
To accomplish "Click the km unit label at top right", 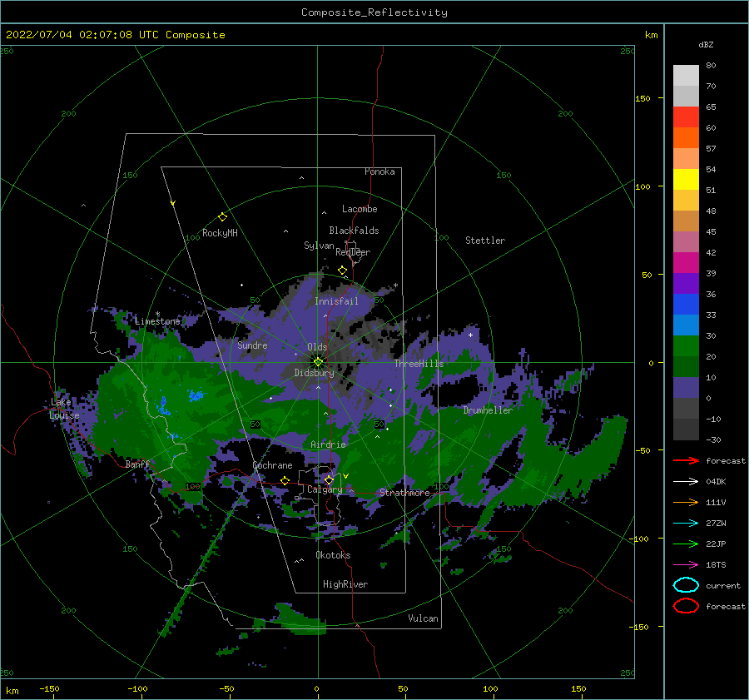I will pyautogui.click(x=652, y=35).
